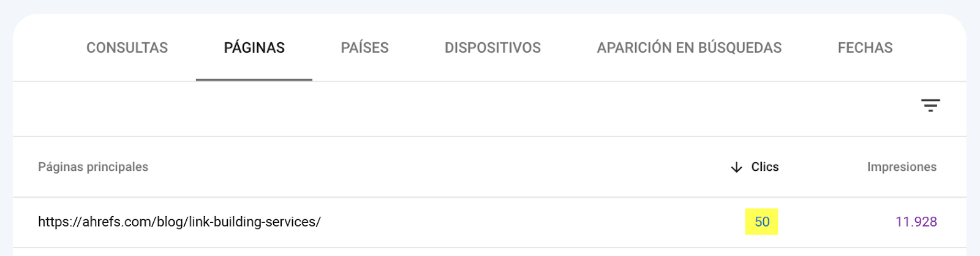Select the 11.928 impressions value
Viewport: 980px width, 256px height.
(x=916, y=222)
